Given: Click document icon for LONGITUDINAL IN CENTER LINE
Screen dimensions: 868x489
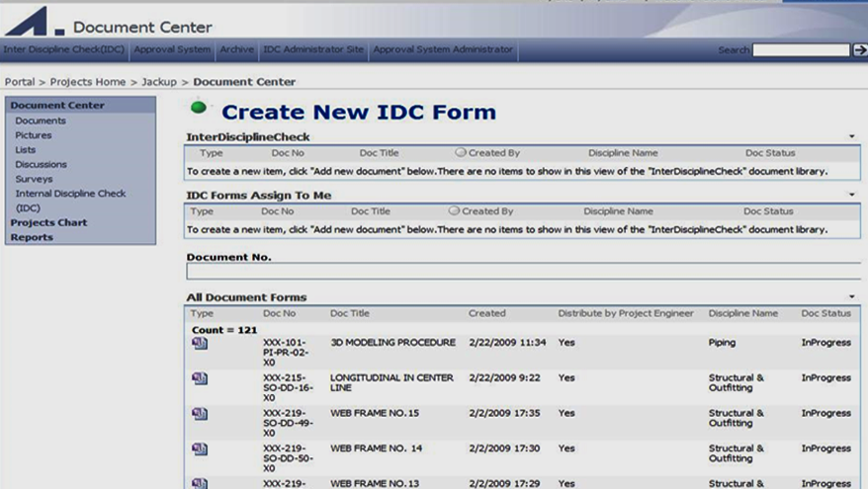Looking at the screenshot, I should pyautogui.click(x=200, y=379).
